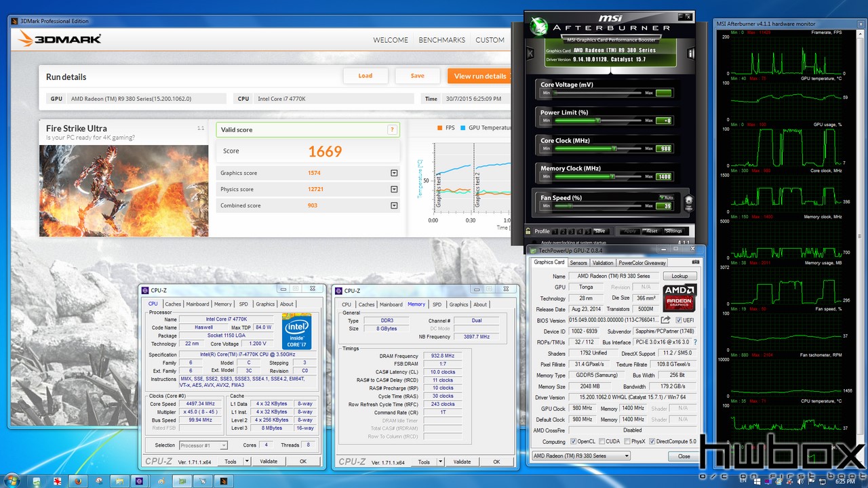Click the View run details button
Screen dimensions: 868x488
pyautogui.click(x=479, y=76)
